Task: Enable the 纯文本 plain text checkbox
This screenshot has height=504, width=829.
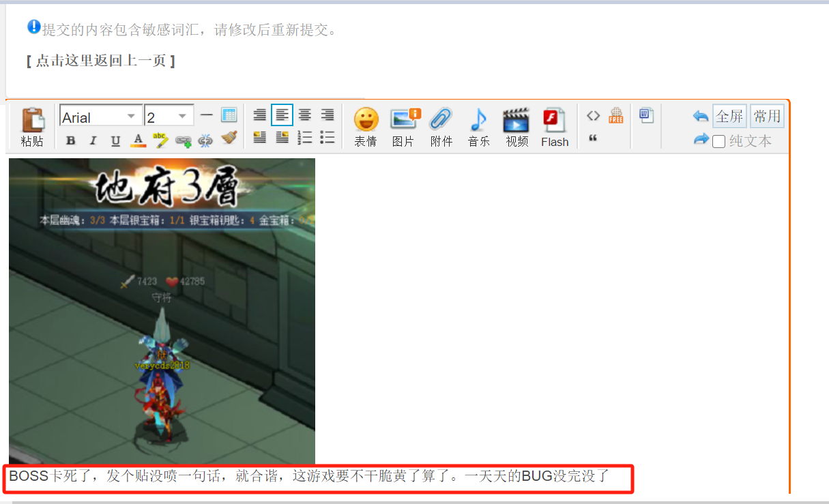Action: (720, 140)
